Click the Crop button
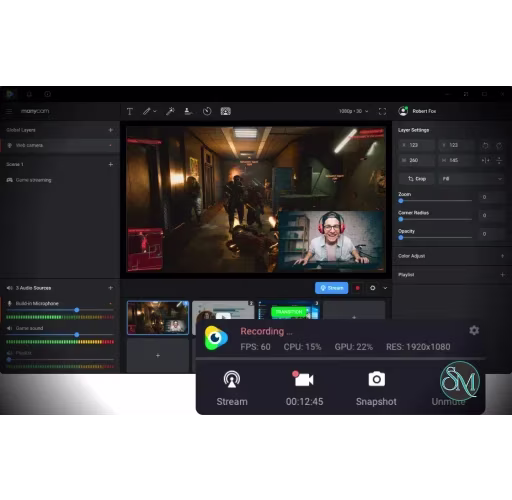This screenshot has height=500, width=512. 417,179
